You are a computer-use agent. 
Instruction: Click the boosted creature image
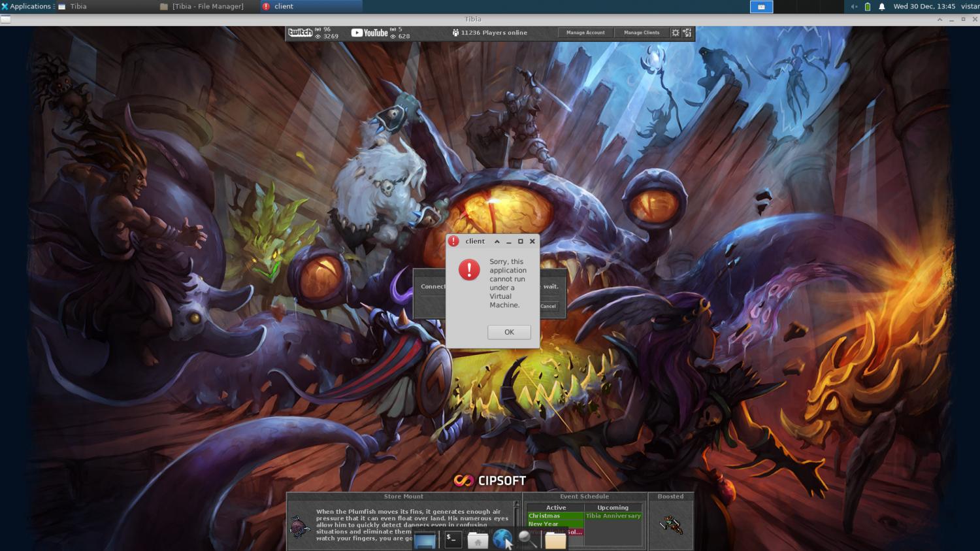point(670,524)
